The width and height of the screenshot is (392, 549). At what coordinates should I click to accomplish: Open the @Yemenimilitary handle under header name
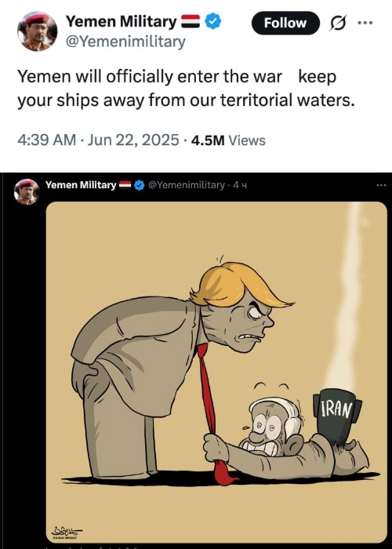coord(125,42)
